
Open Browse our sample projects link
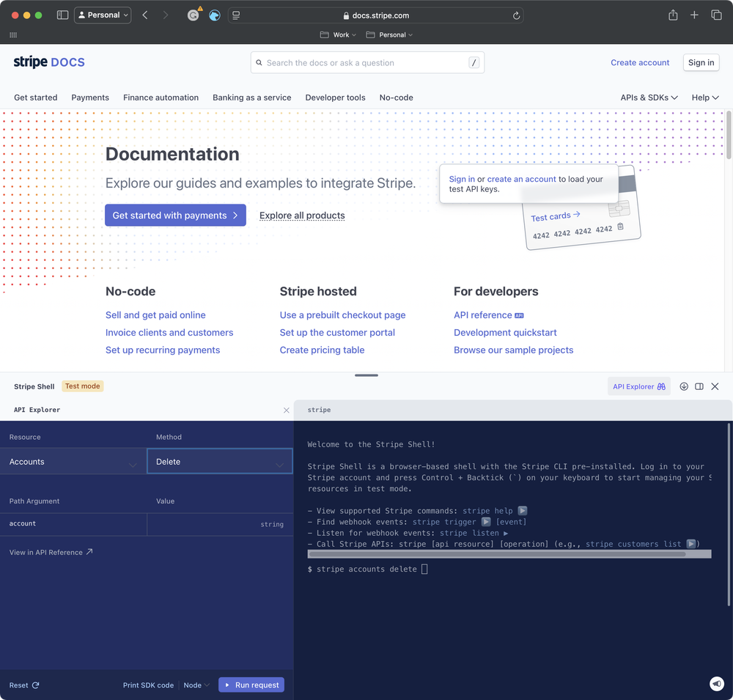tap(513, 350)
